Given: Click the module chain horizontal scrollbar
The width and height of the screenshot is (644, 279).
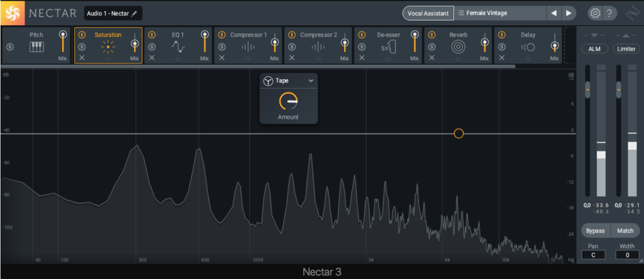Looking at the screenshot, I should pyautogui.click(x=258, y=66).
